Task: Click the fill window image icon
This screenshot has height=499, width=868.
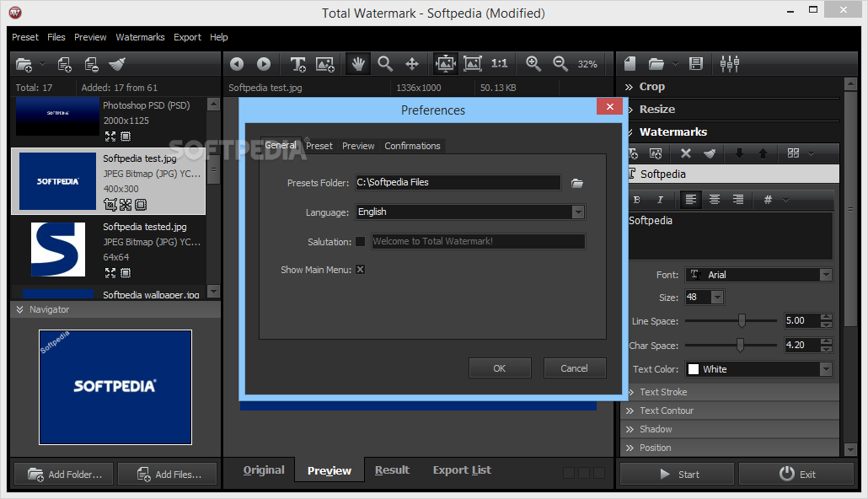Action: pyautogui.click(x=472, y=64)
